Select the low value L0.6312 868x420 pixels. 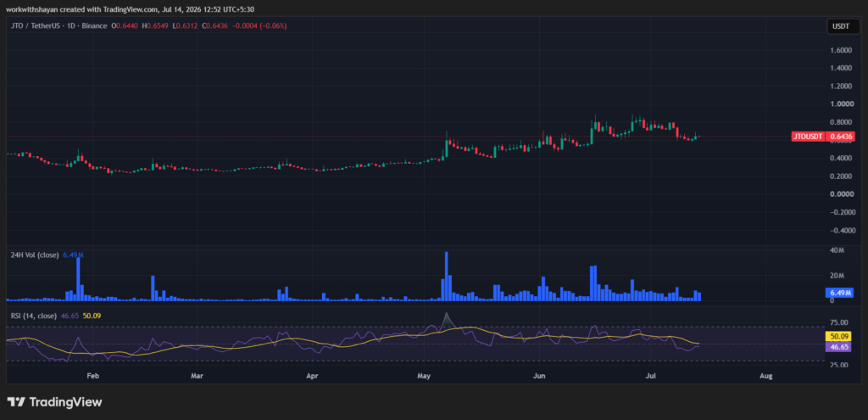pyautogui.click(x=185, y=25)
